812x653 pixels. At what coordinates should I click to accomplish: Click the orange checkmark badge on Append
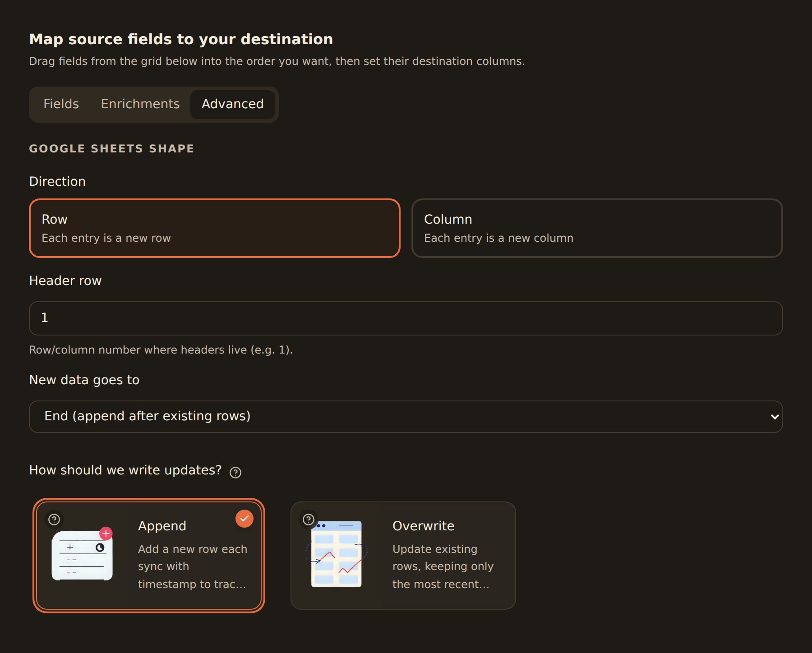point(244,519)
